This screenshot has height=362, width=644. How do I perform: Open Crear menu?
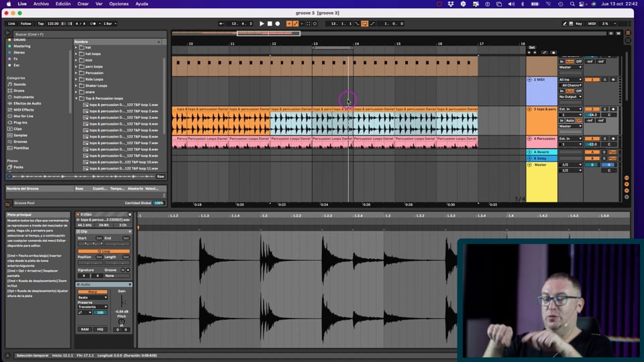pos(83,4)
